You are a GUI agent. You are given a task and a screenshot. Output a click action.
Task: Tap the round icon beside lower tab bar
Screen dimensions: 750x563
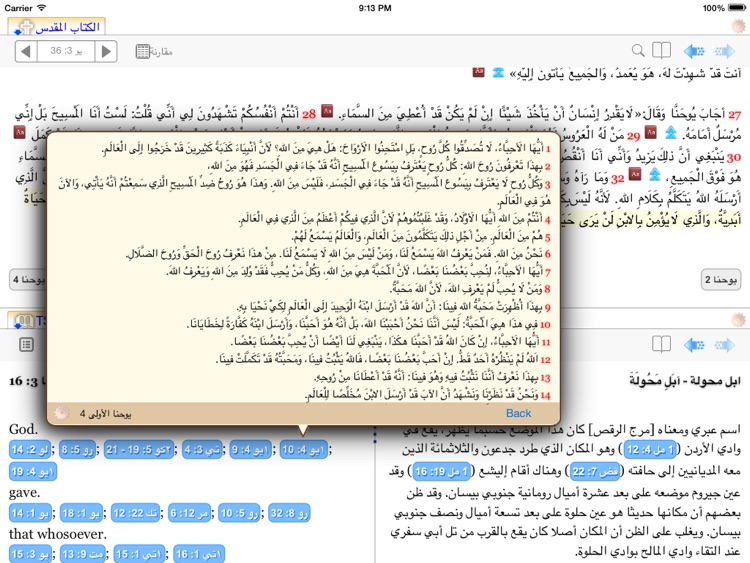tap(739, 320)
